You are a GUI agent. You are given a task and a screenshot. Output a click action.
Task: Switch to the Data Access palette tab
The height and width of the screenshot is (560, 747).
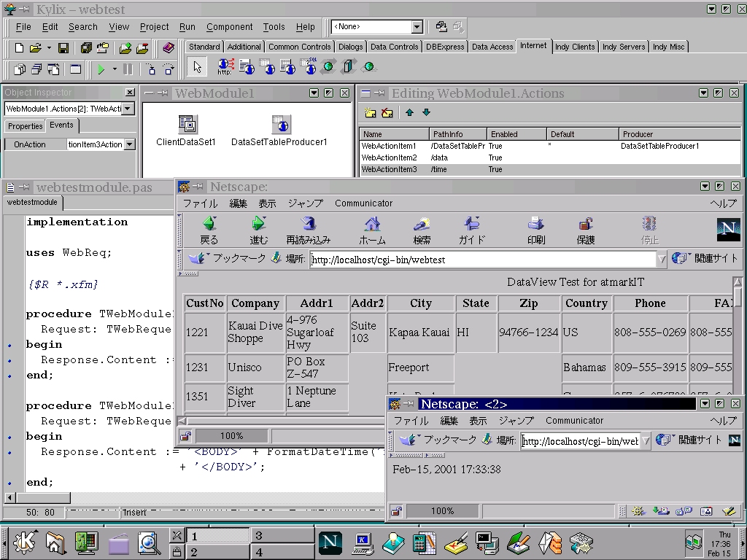(x=492, y=47)
